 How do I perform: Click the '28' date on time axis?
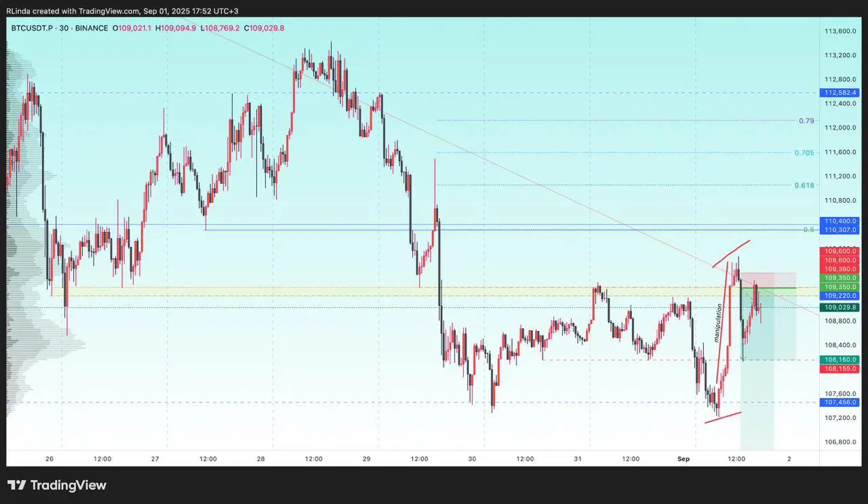(x=261, y=459)
